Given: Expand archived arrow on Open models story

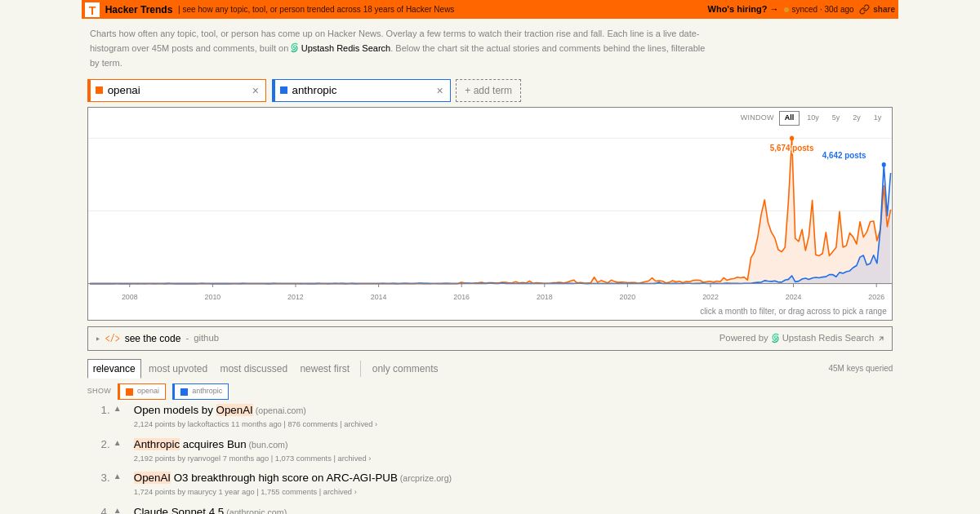Looking at the screenshot, I should tap(376, 424).
